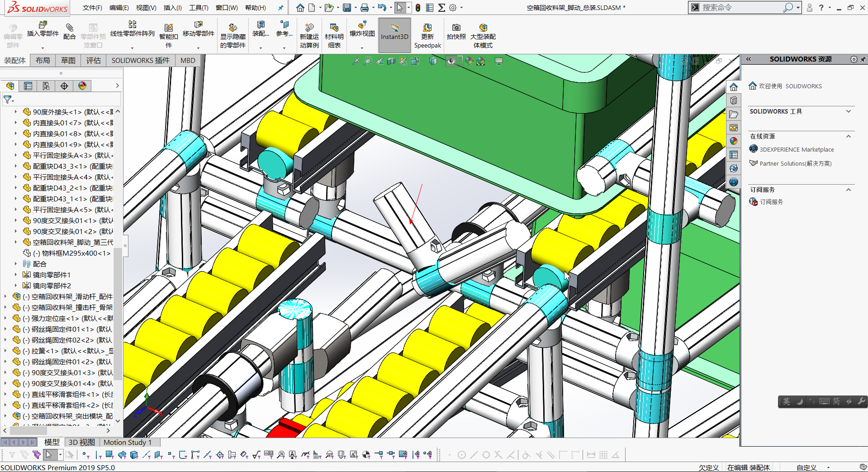868x472 pixels.
Task: Open the Reference Geometry (参考...) tool
Action: tap(284, 29)
